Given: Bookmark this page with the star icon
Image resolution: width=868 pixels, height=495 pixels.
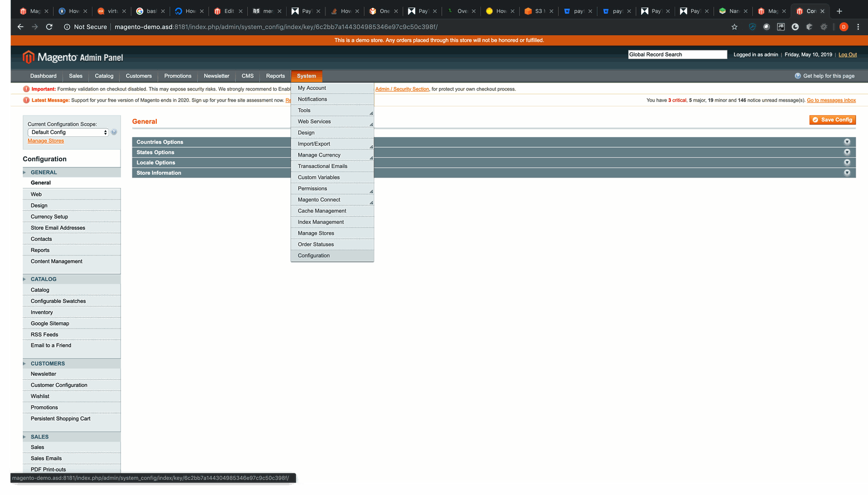Looking at the screenshot, I should click(x=735, y=27).
